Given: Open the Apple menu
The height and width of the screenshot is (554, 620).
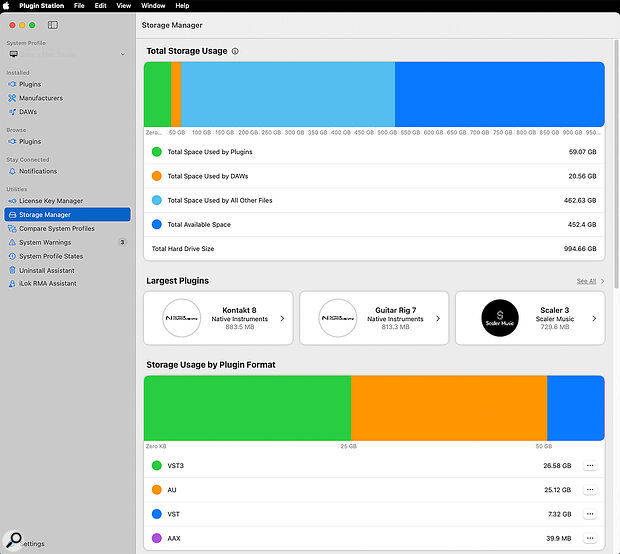Looking at the screenshot, I should click(x=6, y=6).
